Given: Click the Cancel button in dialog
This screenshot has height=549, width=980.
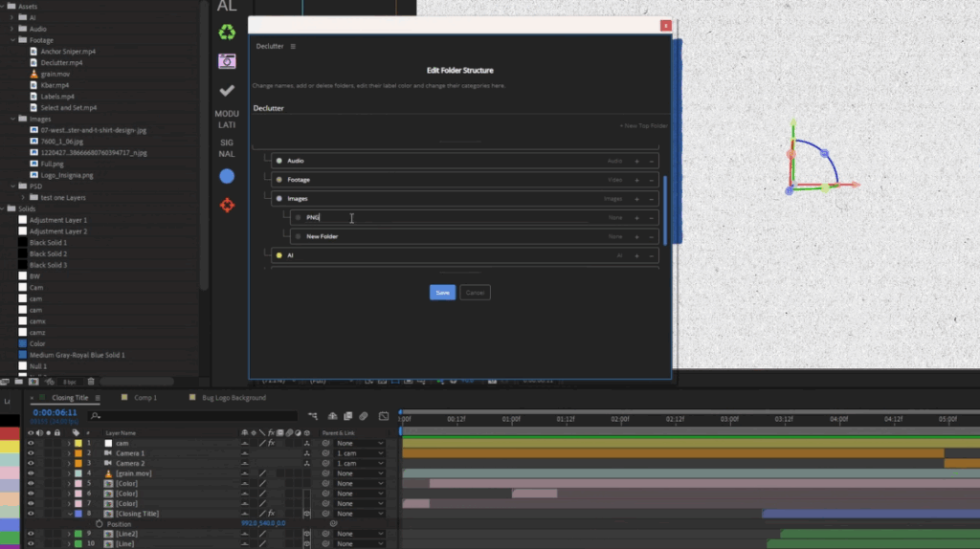Looking at the screenshot, I should click(x=476, y=293).
